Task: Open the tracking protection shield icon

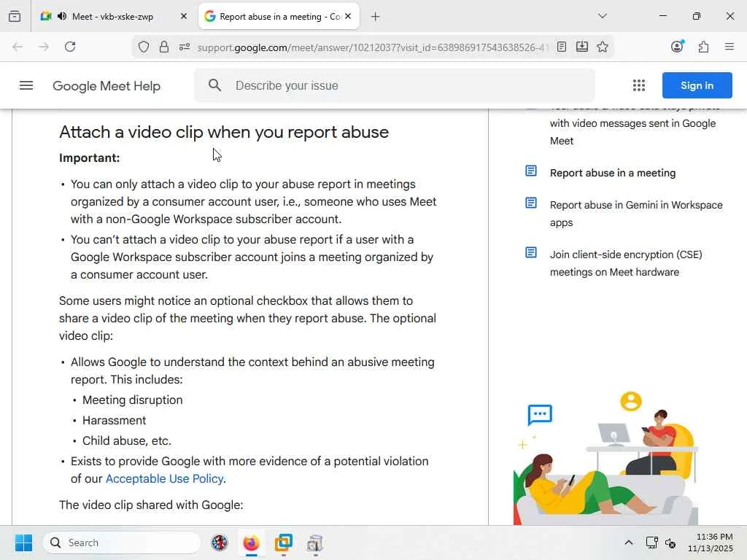Action: click(x=144, y=47)
